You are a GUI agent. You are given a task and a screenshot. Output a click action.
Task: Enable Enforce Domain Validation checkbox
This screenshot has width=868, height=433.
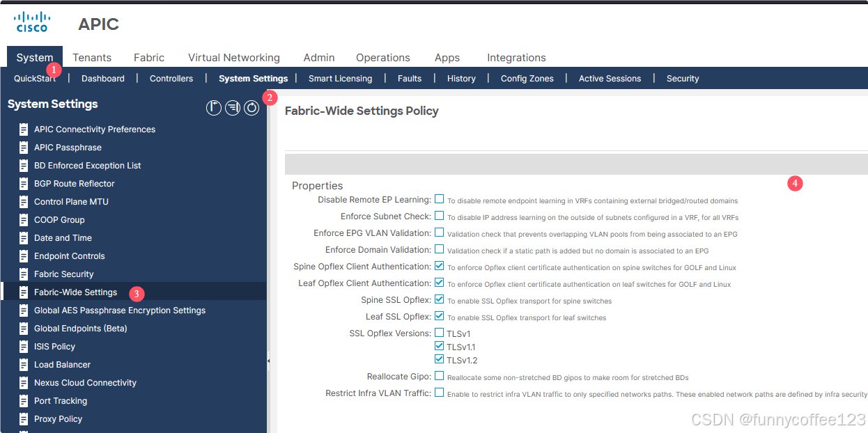439,249
